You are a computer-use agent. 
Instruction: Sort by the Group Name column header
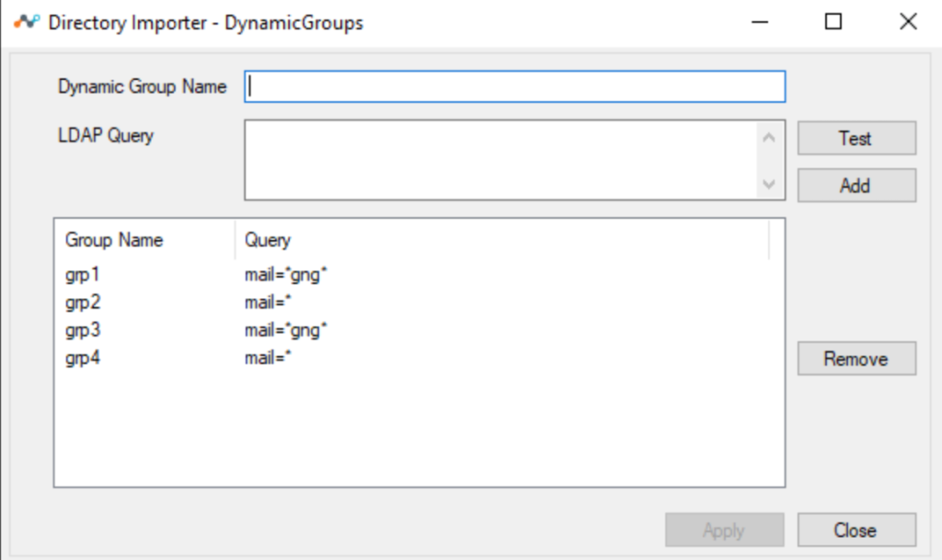click(144, 240)
